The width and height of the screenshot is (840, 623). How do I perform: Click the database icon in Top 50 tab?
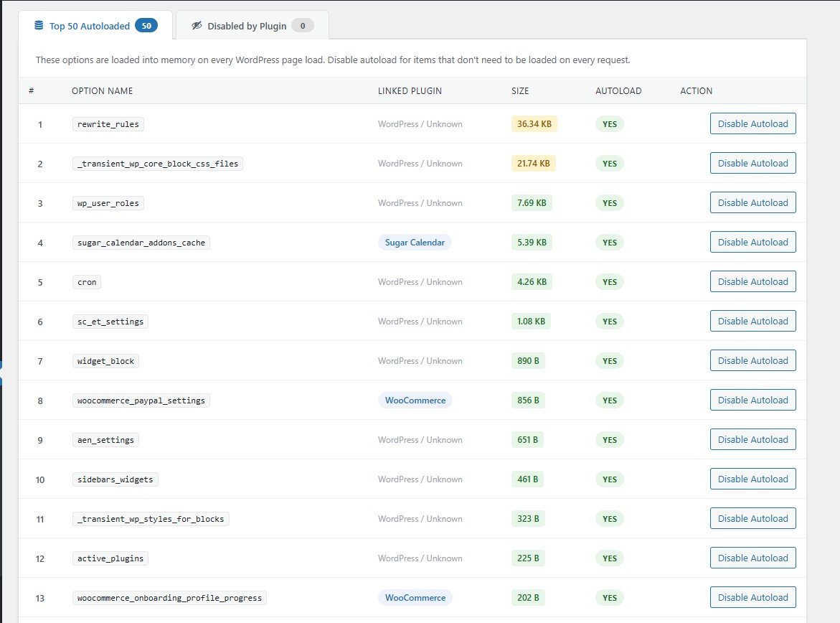pos(39,25)
